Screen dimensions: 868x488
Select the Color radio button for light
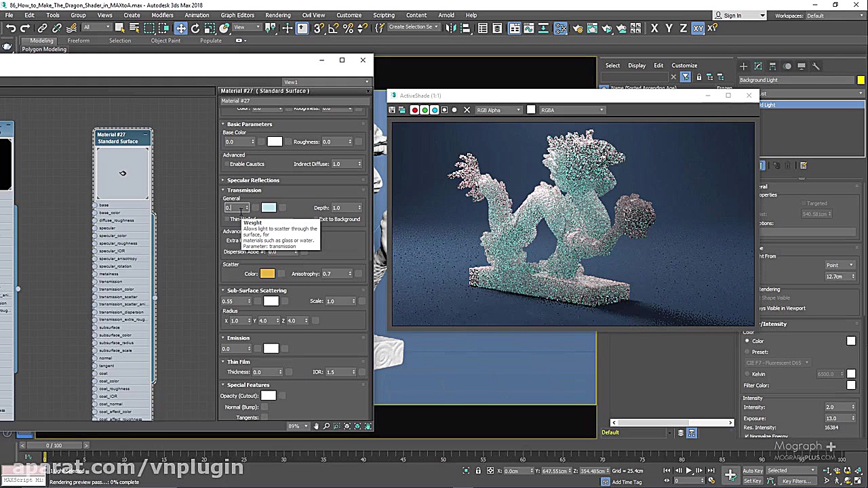coord(747,341)
